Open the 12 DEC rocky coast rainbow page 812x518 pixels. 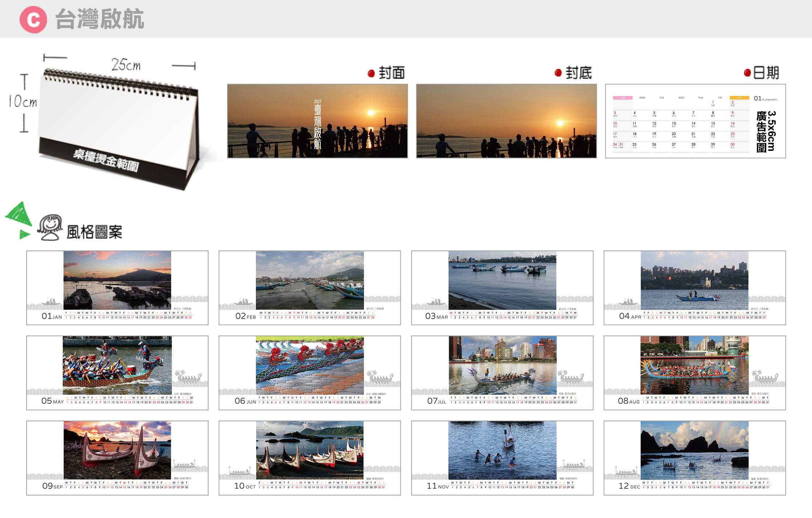coord(695,458)
